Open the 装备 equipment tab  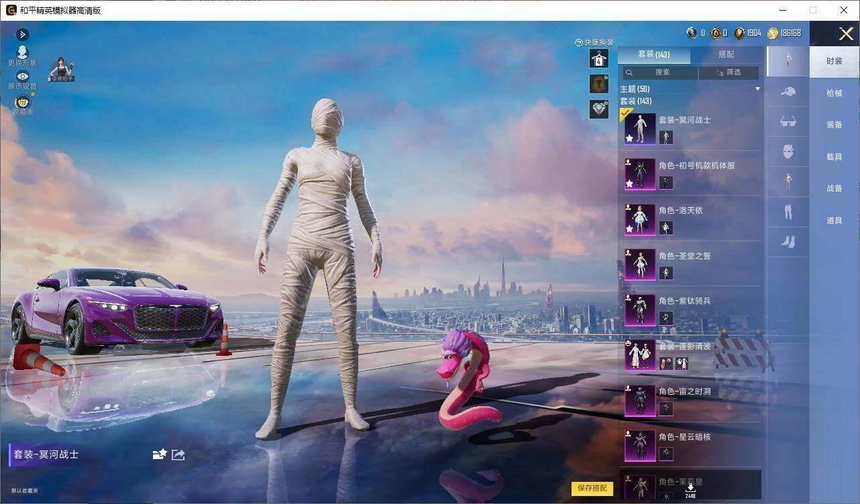coord(835,125)
